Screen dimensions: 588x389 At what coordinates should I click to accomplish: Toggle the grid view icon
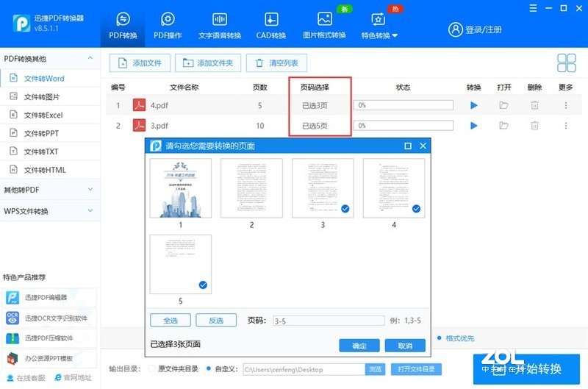(x=566, y=63)
